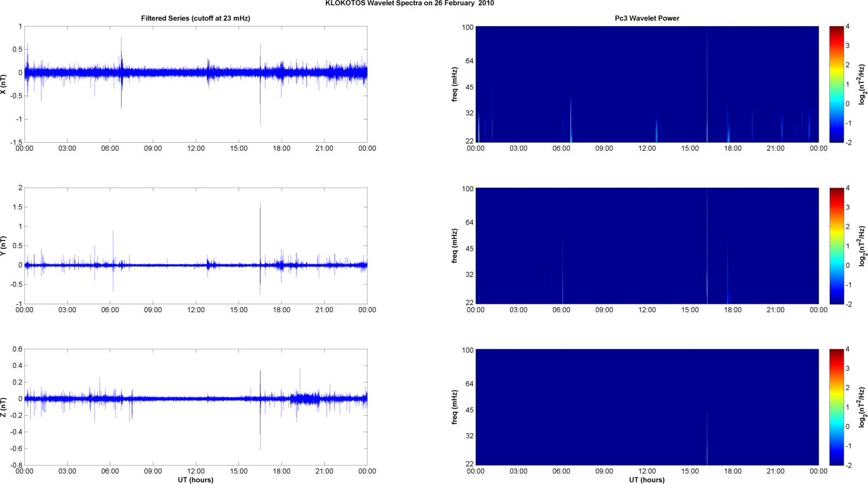Click inside the Y component time series plot

tap(196, 246)
